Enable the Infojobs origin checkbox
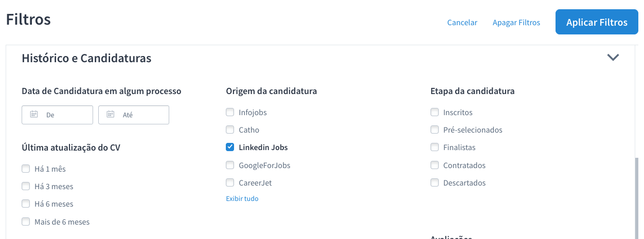The height and width of the screenshot is (239, 644). [x=230, y=112]
